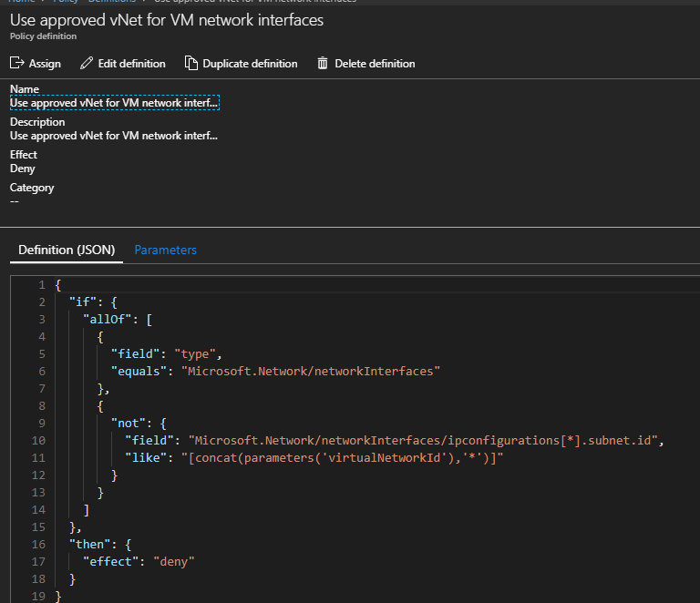This screenshot has height=603, width=700.
Task: Click the trash icon for Delete definition
Action: point(323,64)
